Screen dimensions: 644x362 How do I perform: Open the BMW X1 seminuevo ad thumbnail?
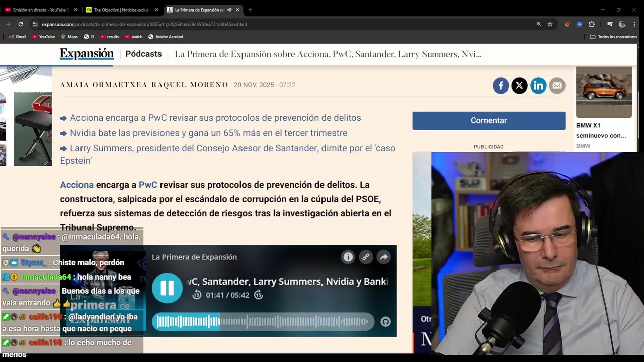click(x=604, y=92)
